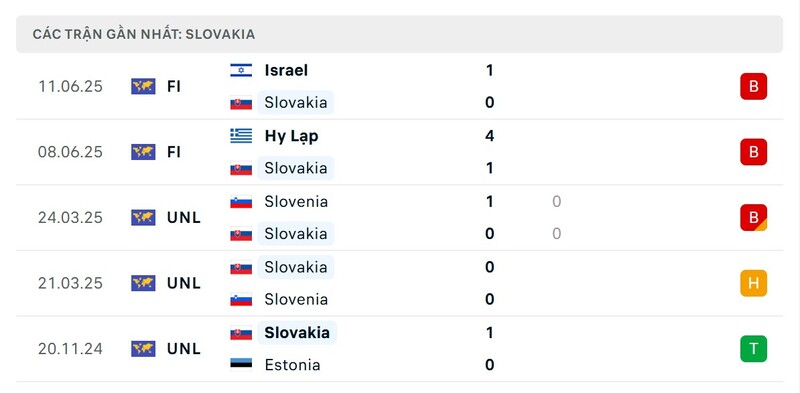
Task: Click the UNL label for 24.03.25
Action: click(x=184, y=217)
